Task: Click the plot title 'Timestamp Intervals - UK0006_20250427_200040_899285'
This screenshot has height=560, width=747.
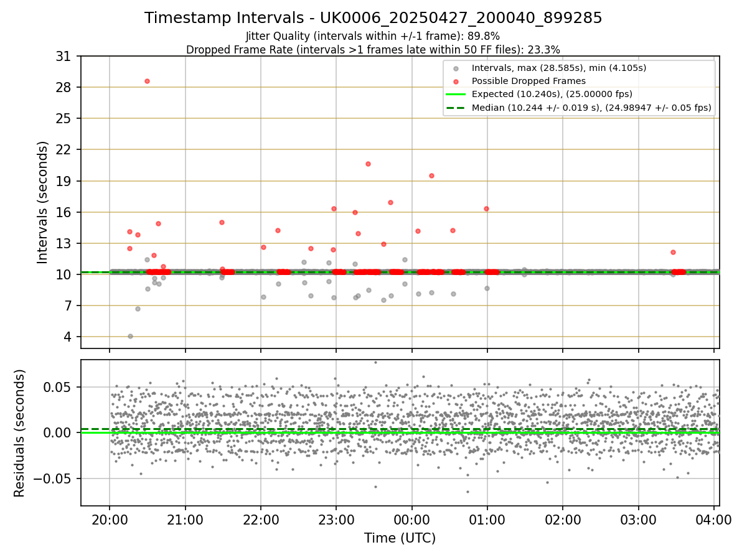Action: tap(374, 18)
